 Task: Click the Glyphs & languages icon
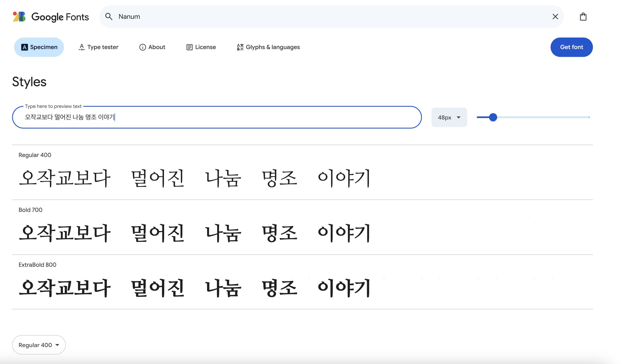click(240, 47)
